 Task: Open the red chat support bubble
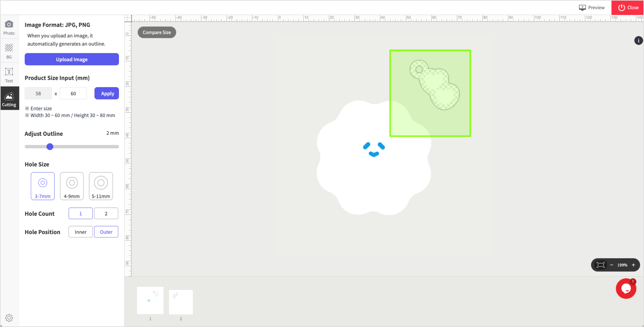[x=626, y=289]
